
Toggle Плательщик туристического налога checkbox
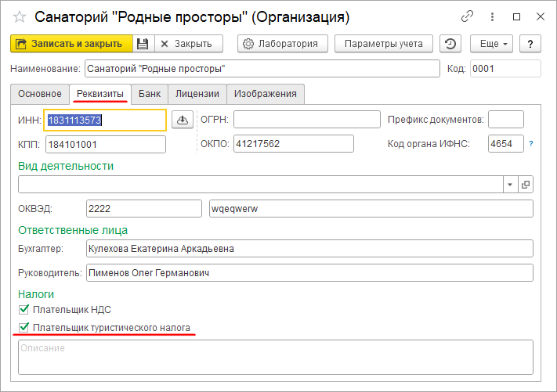(24, 327)
